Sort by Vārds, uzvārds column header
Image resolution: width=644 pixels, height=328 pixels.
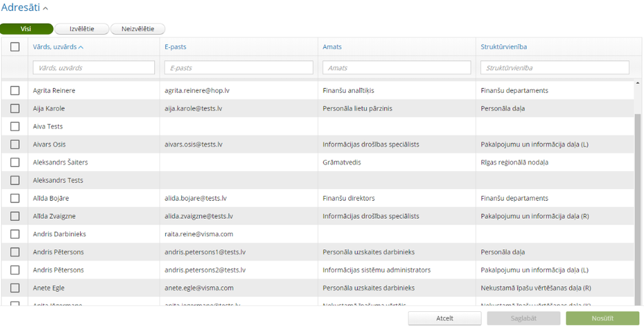point(58,46)
